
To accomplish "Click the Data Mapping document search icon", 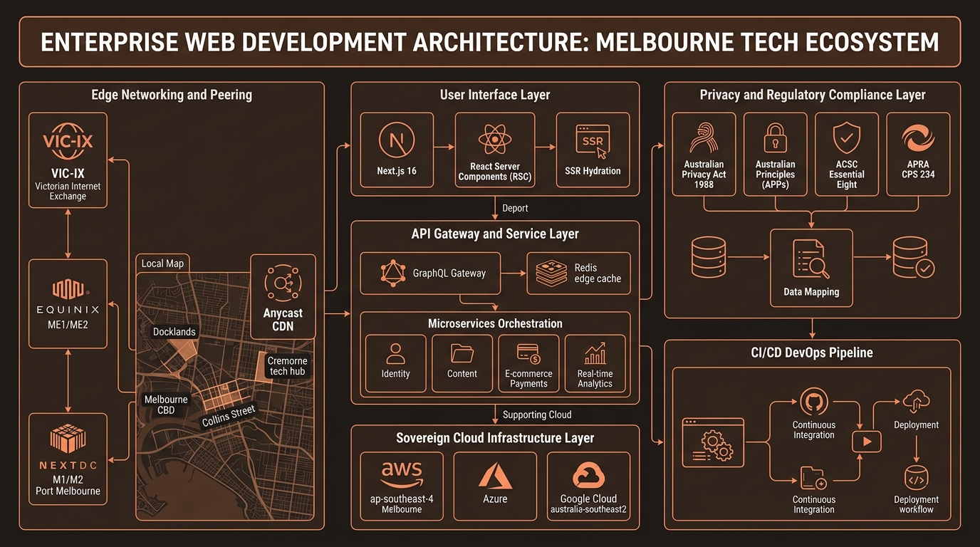I will pyautogui.click(x=811, y=259).
